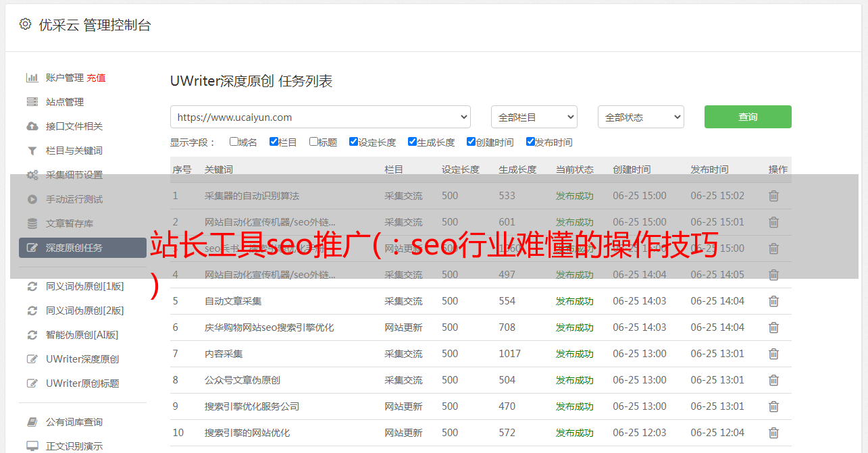
Task: Click keyword 自动文章采集
Action: click(x=233, y=301)
